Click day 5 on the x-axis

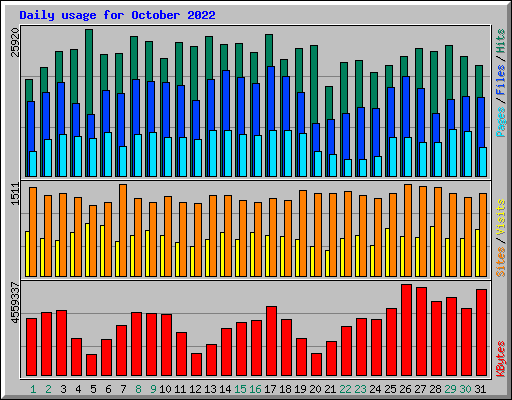point(93,389)
